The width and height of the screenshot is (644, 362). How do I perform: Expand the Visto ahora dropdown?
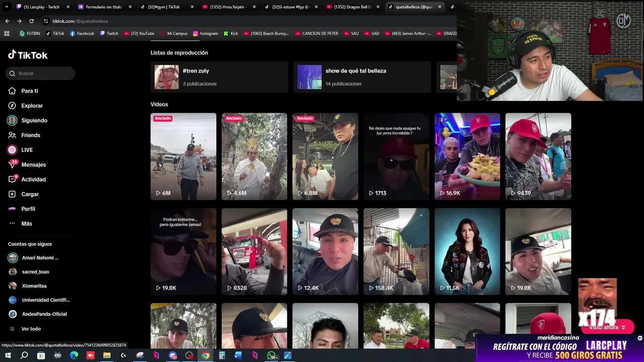607,327
